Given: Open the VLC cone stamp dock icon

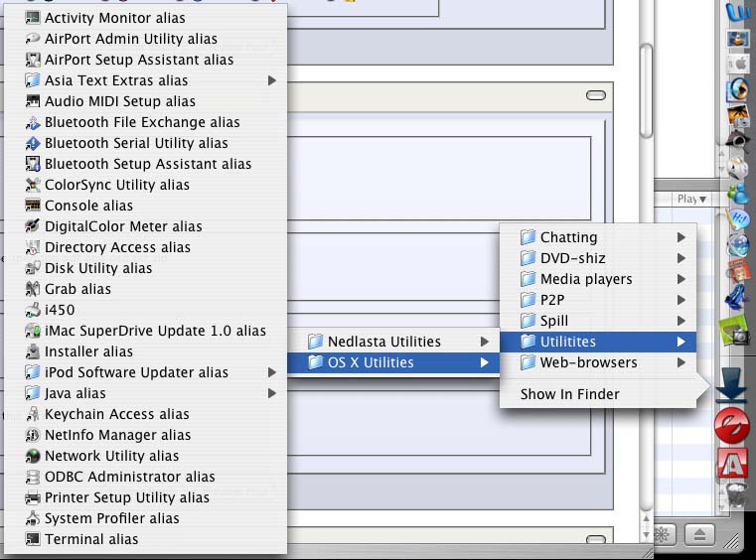Looking at the screenshot, I should (738, 38).
